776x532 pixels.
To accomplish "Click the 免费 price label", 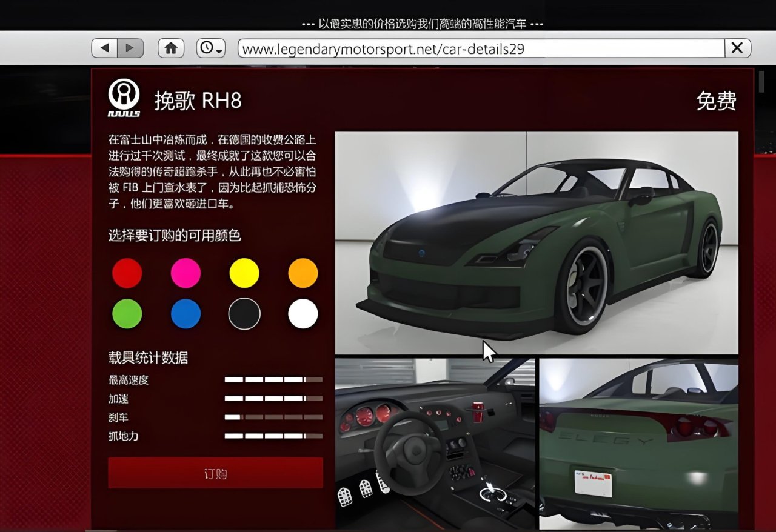I will (x=716, y=101).
